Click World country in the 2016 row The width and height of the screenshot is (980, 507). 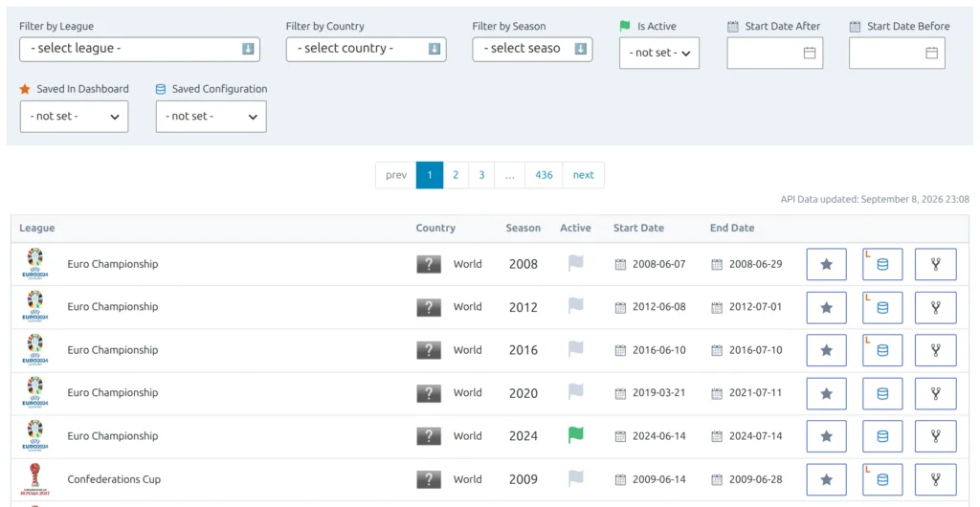click(467, 350)
